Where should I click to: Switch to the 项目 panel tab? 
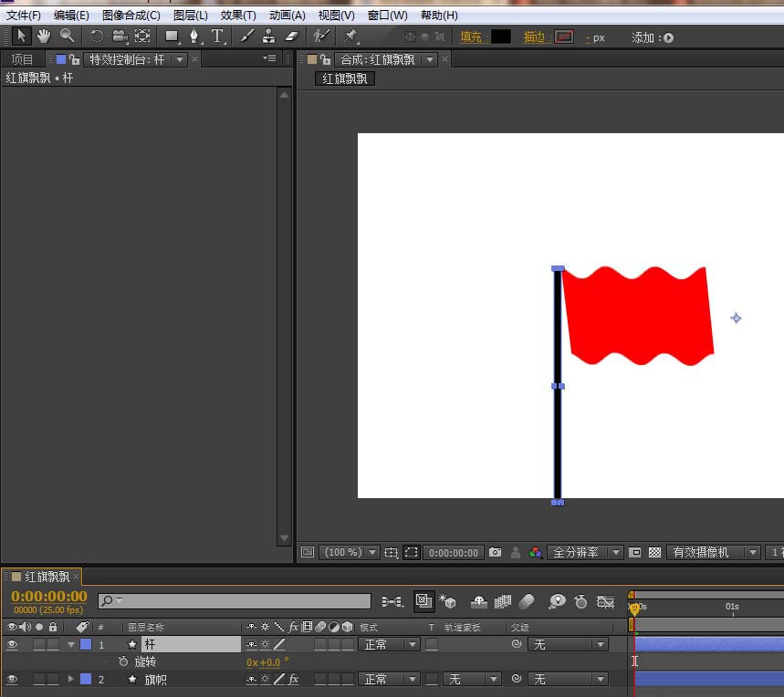click(22, 59)
